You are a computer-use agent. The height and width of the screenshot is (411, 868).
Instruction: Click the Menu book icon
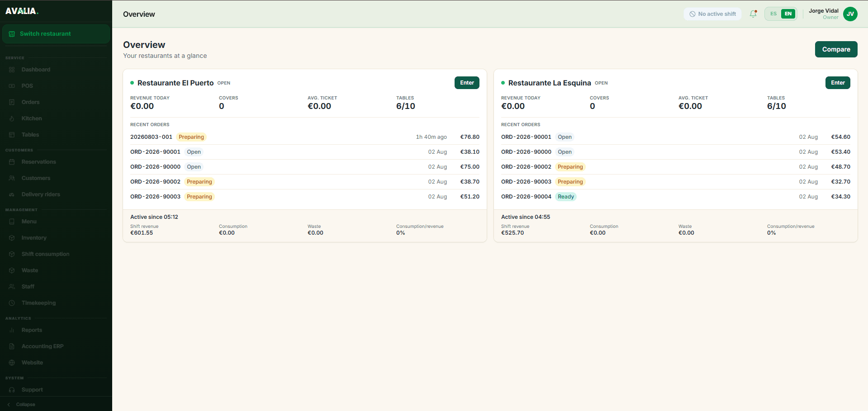point(12,222)
